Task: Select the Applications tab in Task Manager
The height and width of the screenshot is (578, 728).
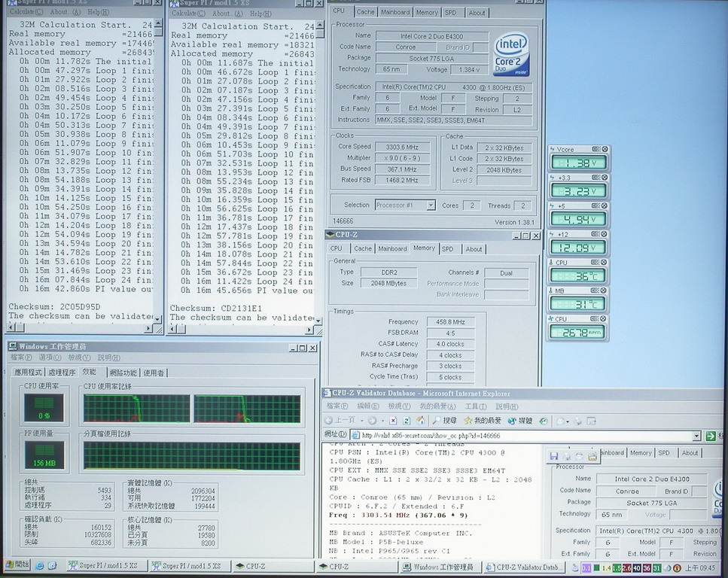Action: (x=28, y=373)
